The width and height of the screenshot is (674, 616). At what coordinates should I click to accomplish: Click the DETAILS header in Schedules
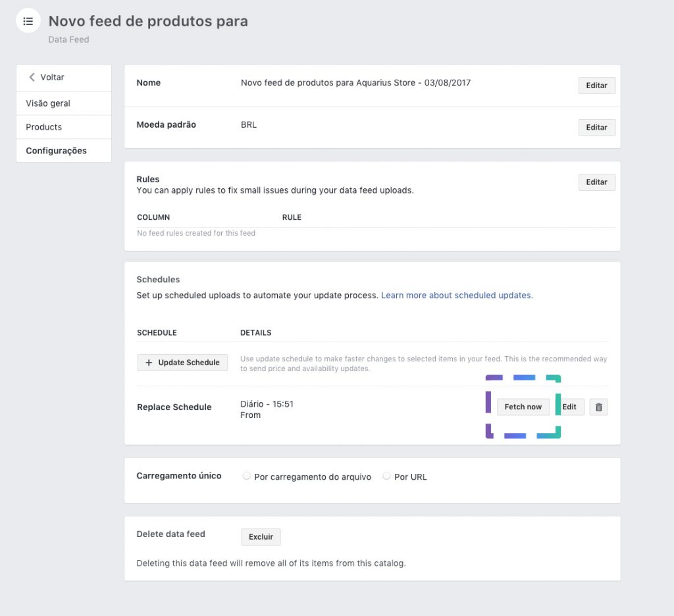pos(256,333)
